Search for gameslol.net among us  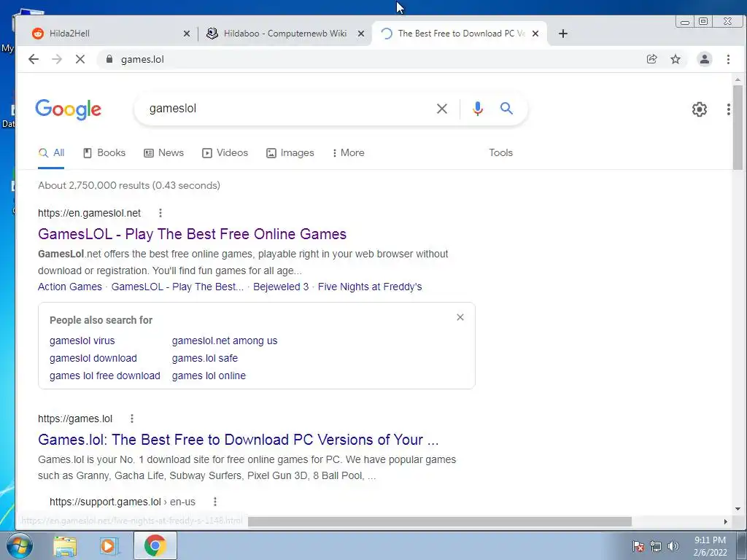point(225,341)
